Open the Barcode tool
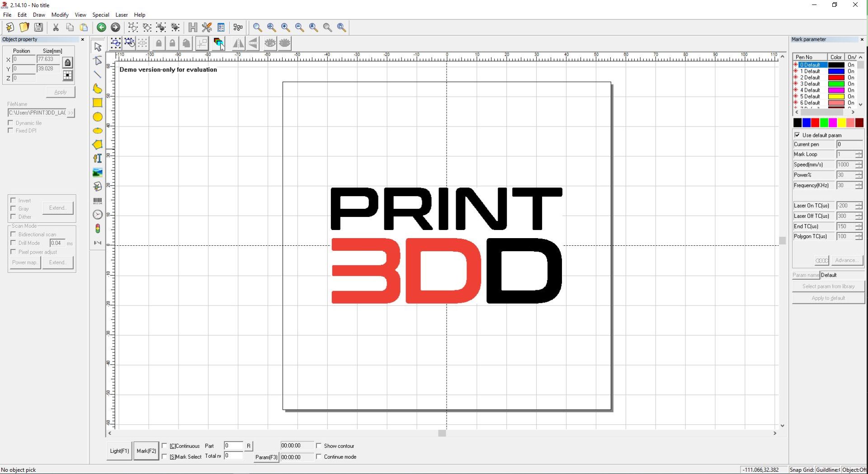The image size is (868, 474). pos(97,201)
